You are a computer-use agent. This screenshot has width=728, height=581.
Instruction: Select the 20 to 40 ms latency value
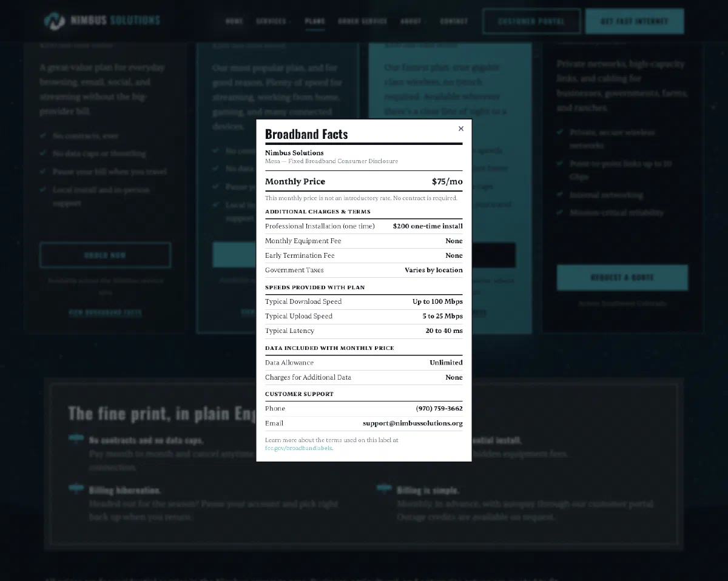[444, 331]
